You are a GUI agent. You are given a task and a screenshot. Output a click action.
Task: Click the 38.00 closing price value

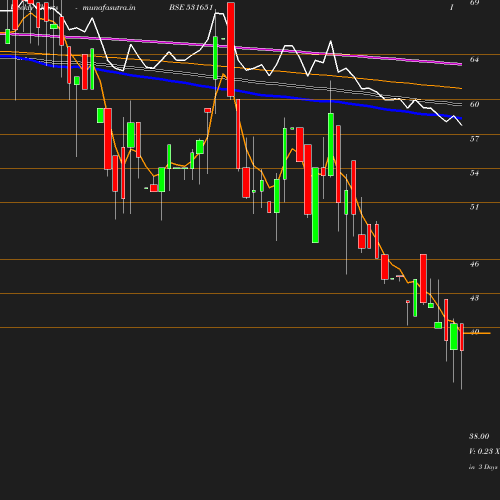[x=479, y=436]
